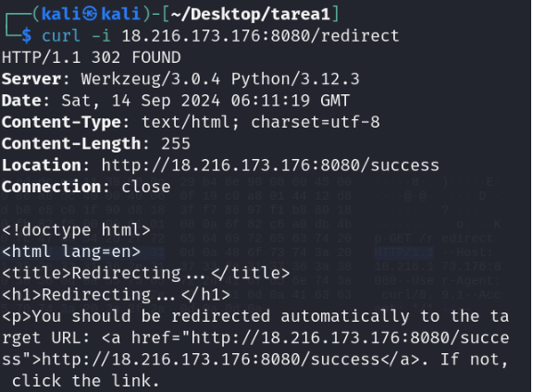Click the curl command word
This screenshot has width=533, height=392.
tap(61, 36)
